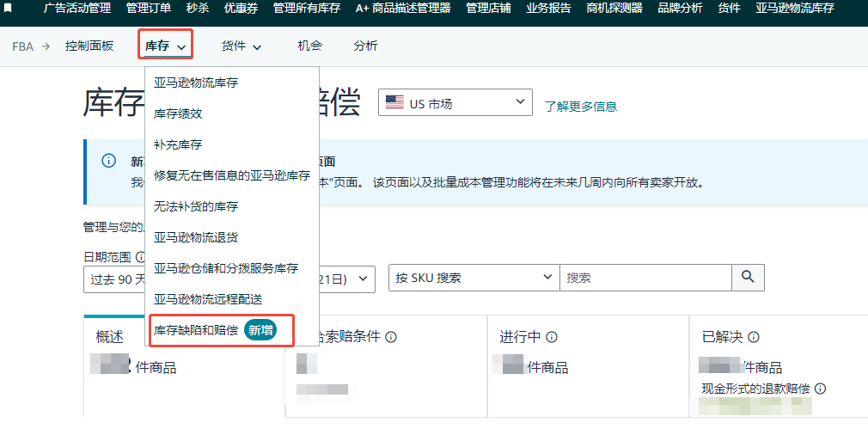Click into the 搜索 text field
The width and height of the screenshot is (868, 435).
tap(645, 278)
